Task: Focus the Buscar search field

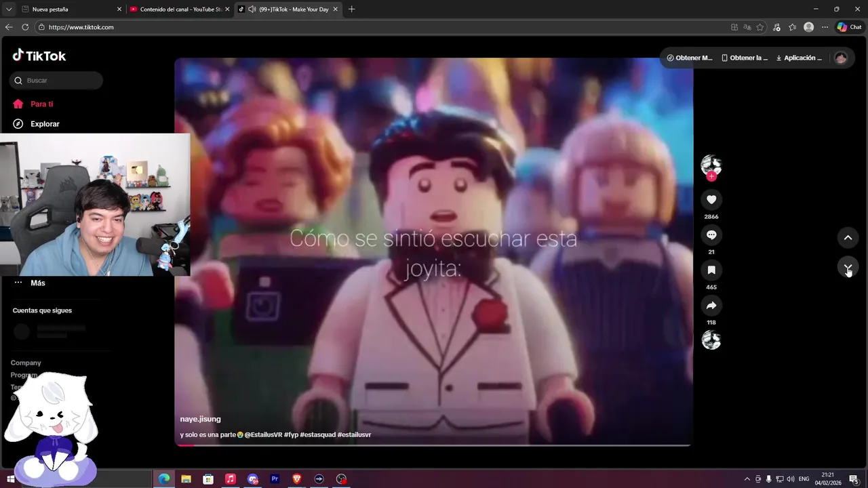Action: point(56,80)
